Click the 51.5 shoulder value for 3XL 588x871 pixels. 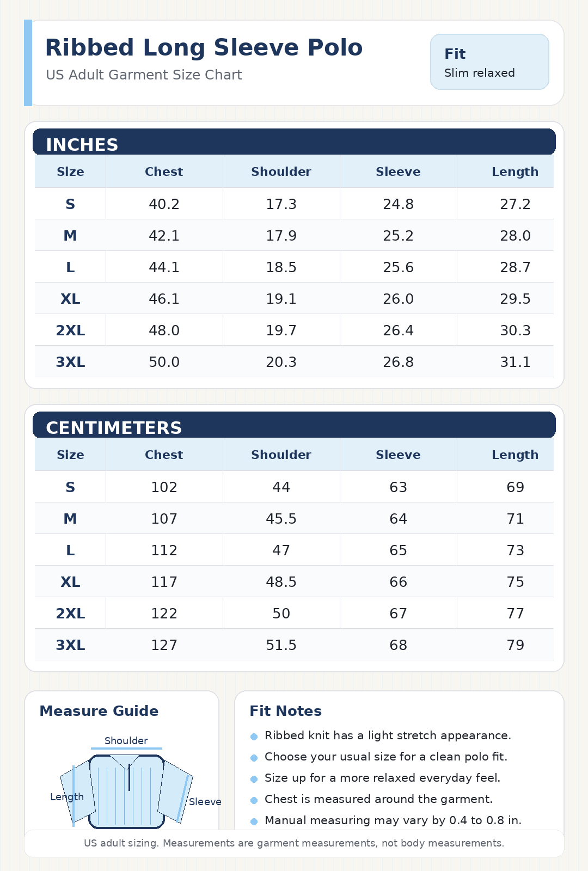pyautogui.click(x=281, y=645)
